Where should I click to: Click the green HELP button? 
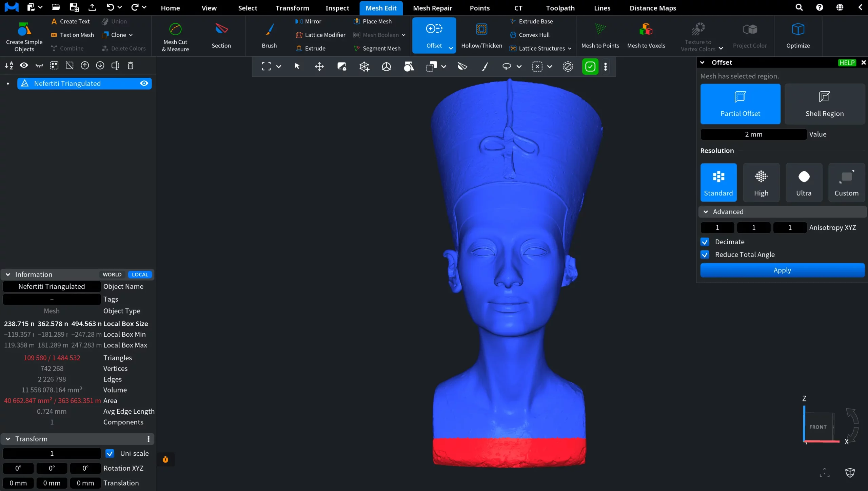[x=847, y=63]
